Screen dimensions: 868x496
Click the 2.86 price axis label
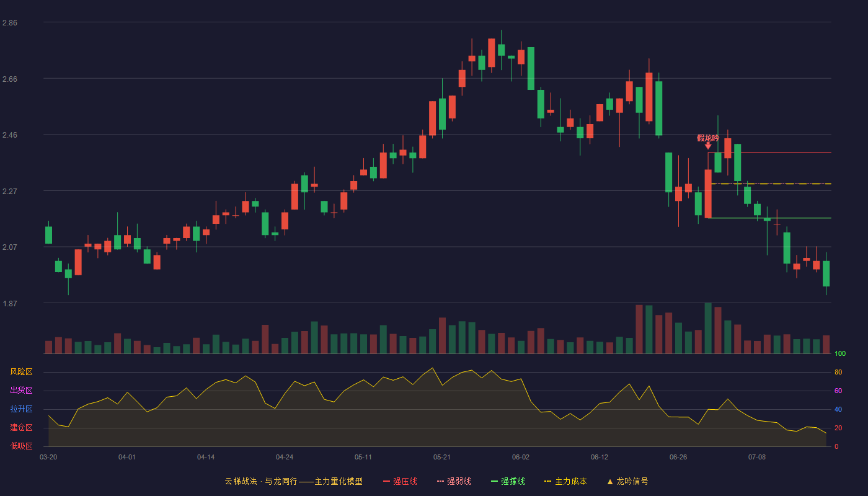point(10,23)
